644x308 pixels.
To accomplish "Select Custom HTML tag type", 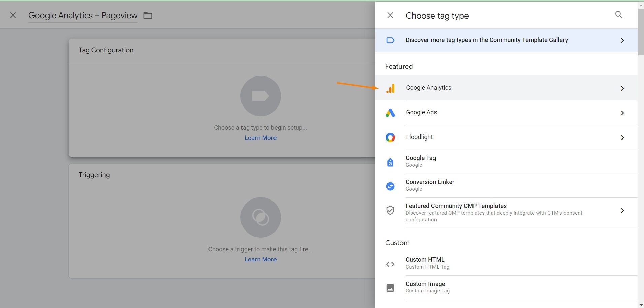I will coord(506,263).
